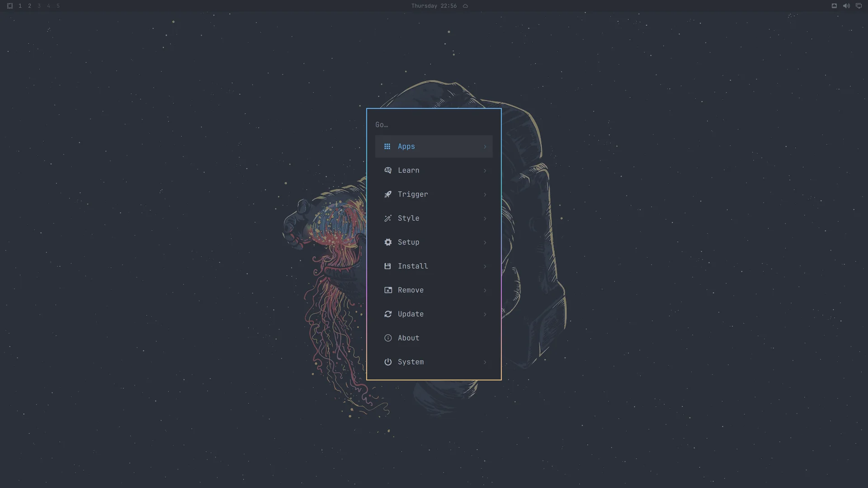Screen dimensions: 868x488
Task: Expand the Trigger submenu chevron
Action: [x=485, y=194]
